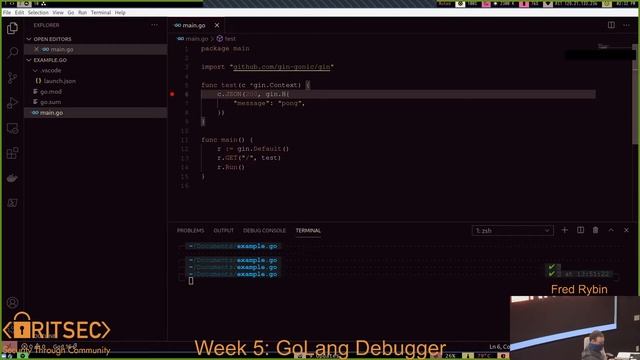This screenshot has width=640, height=360.
Task: Select the Terminal panel tab
Action: tap(308, 231)
